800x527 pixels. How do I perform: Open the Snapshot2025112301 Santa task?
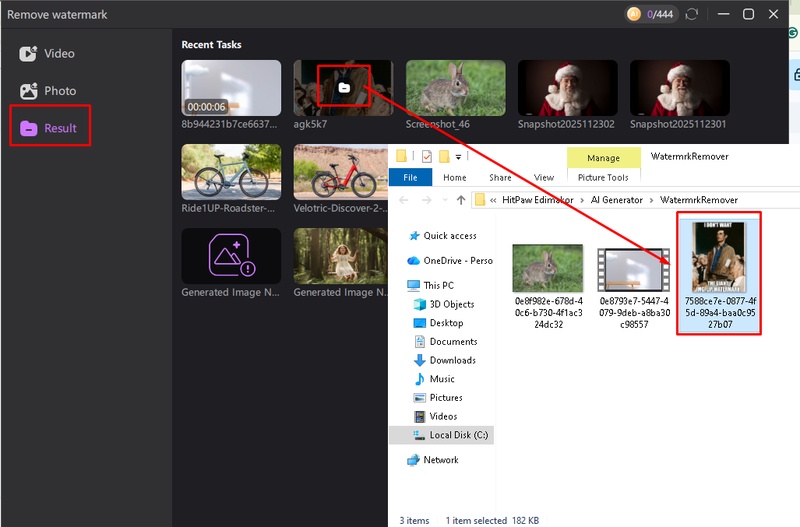(x=680, y=88)
